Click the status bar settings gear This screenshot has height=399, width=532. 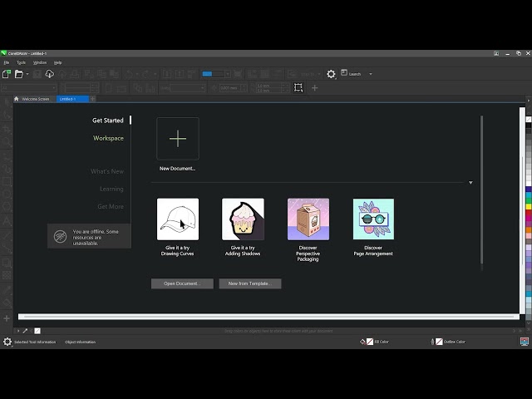[x=7, y=342]
